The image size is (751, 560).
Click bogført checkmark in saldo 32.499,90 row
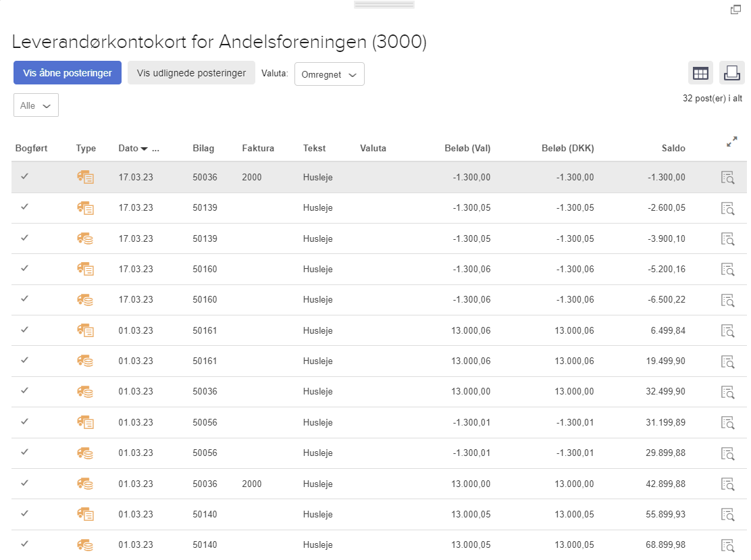(25, 390)
